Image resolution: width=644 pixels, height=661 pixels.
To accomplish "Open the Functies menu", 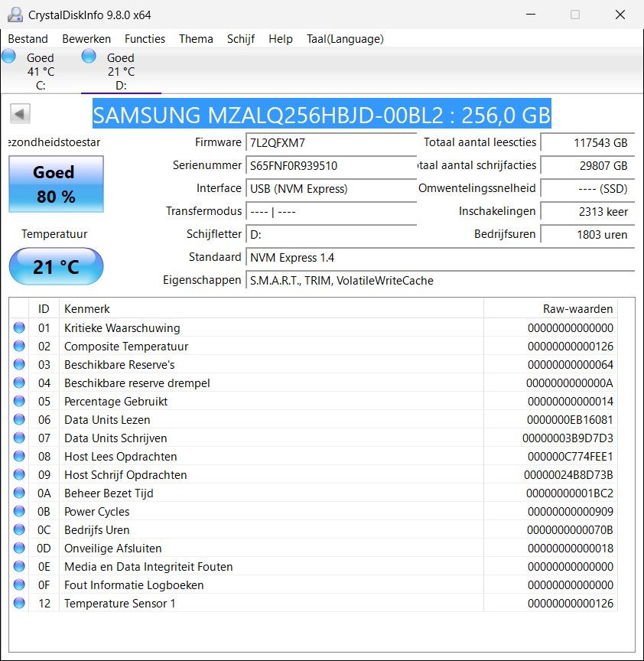I will [x=145, y=39].
